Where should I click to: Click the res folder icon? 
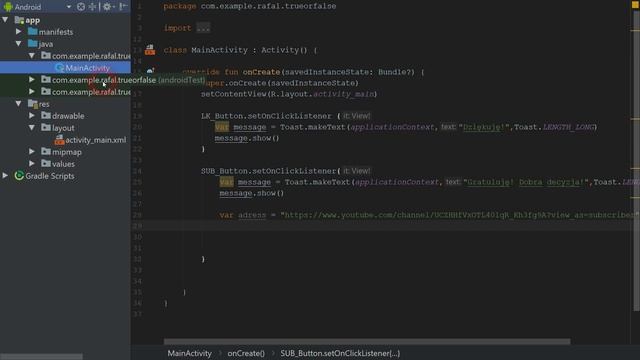tap(33, 104)
